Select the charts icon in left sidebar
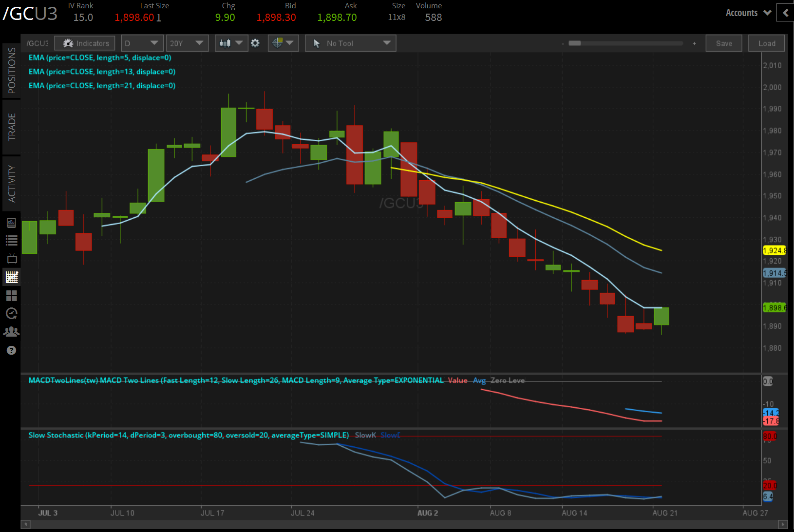The height and width of the screenshot is (532, 794). [x=12, y=277]
